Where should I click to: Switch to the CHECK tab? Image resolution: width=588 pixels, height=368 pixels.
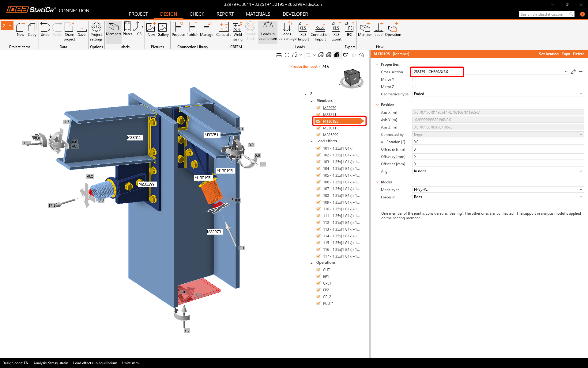pos(197,14)
